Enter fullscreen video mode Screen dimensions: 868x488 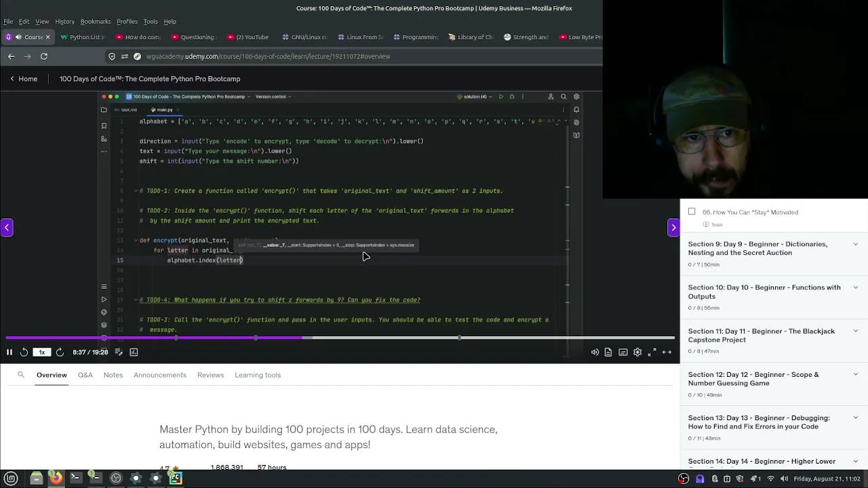tap(652, 352)
